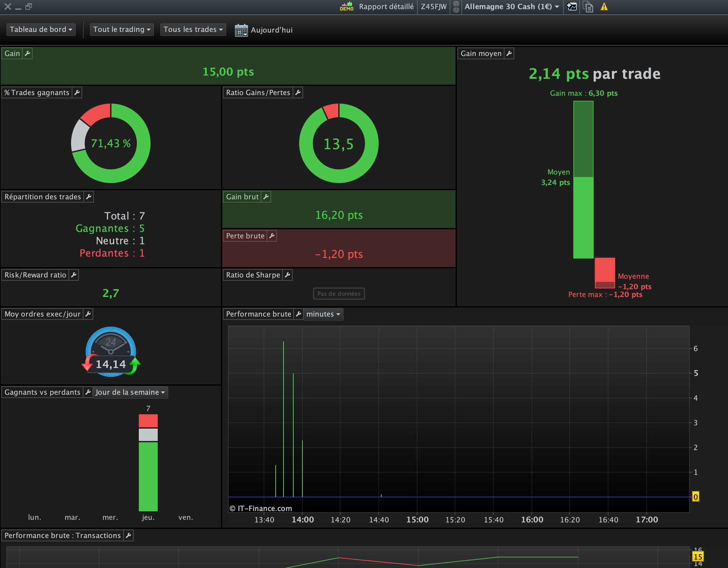Click the link chain icon in title bar
The image size is (728, 568).
pos(456,7)
